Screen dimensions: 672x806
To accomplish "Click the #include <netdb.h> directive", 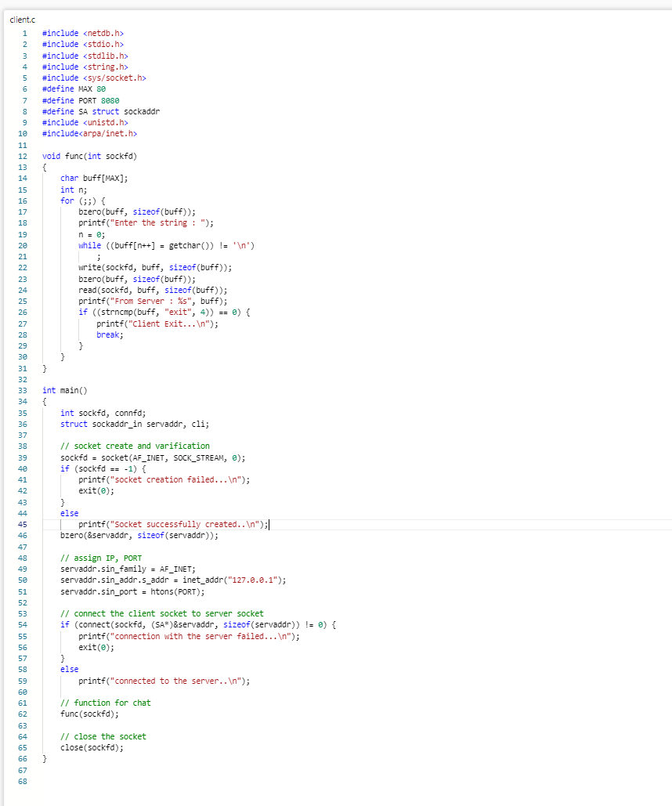I will (x=82, y=33).
